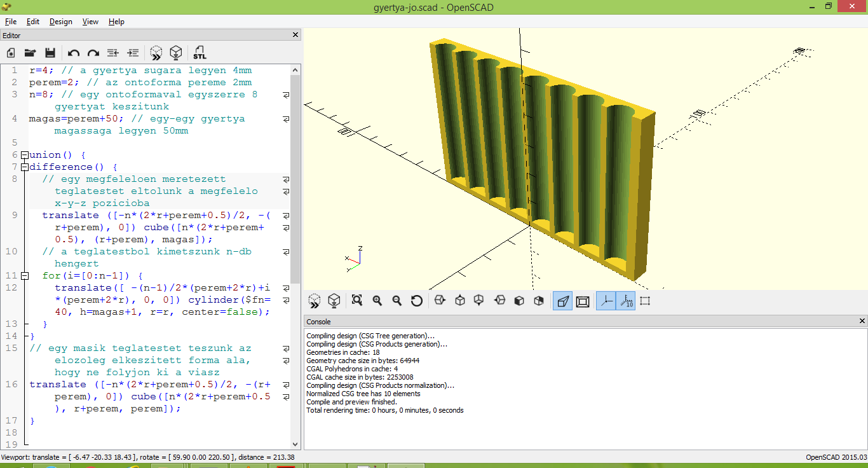Click editor scrollbar up arrow

296,69
